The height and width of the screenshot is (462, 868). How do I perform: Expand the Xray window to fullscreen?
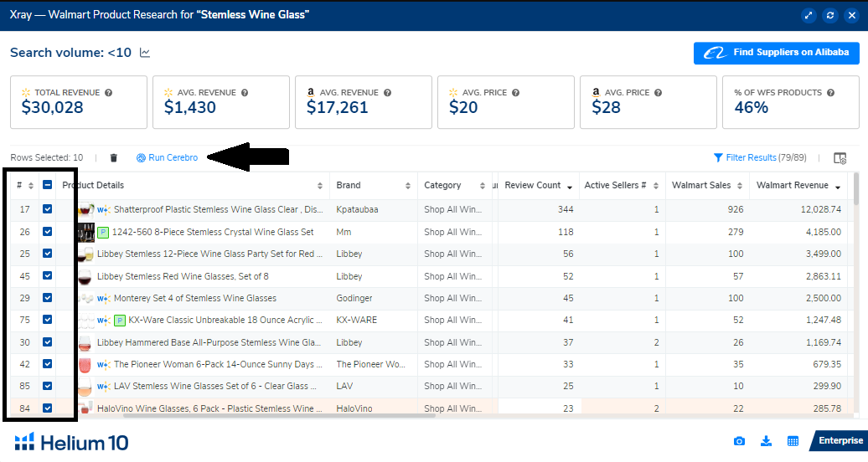(x=809, y=16)
